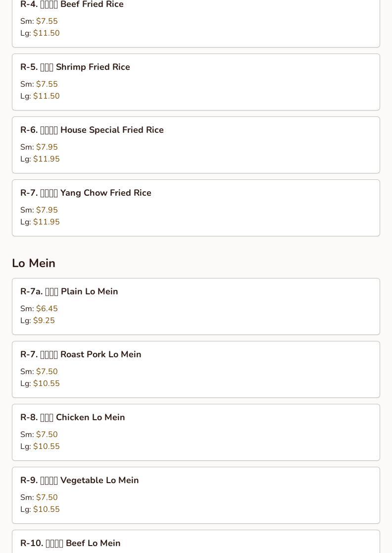Open the Shrimp Fried Rice menu item

tap(75, 67)
